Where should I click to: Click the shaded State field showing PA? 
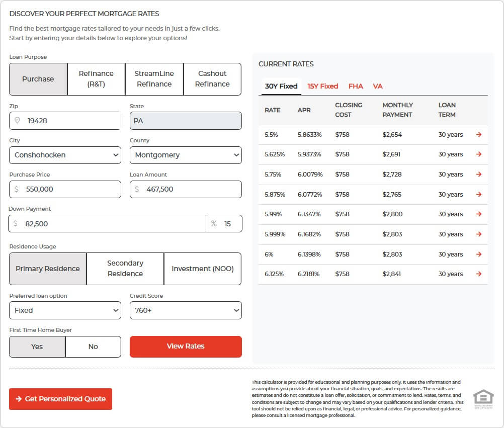click(x=186, y=121)
